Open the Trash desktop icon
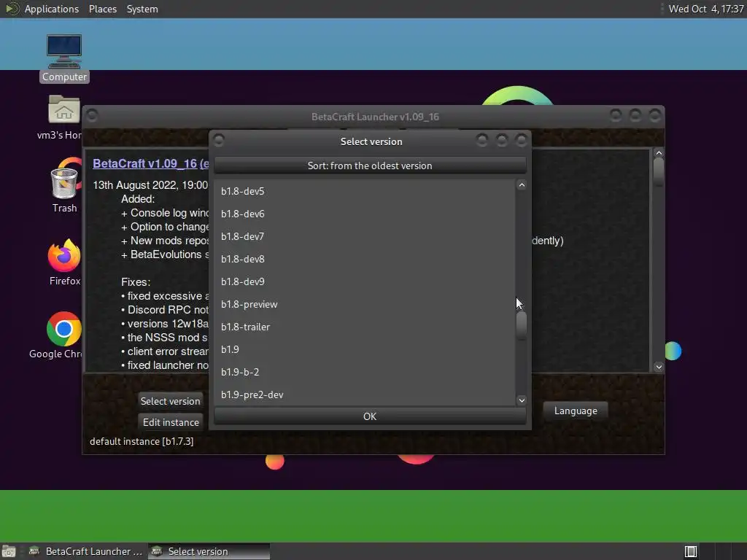This screenshot has height=560, width=747. click(64, 183)
